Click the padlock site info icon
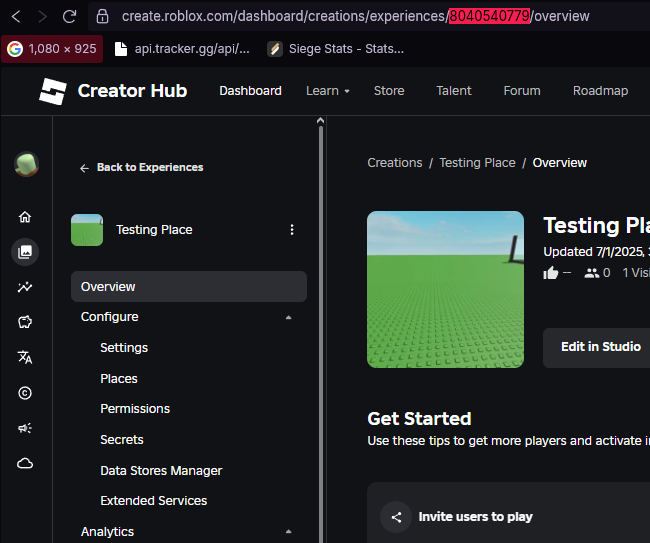The image size is (650, 543). 102,17
